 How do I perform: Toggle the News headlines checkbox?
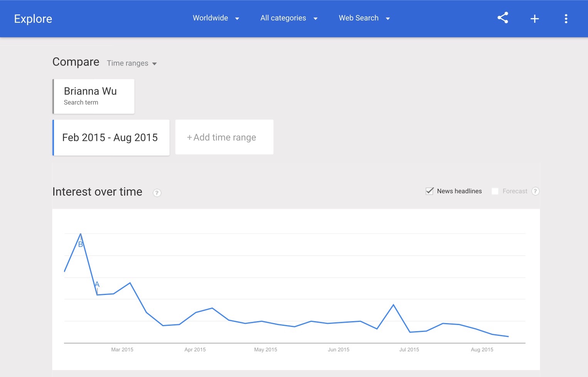430,191
